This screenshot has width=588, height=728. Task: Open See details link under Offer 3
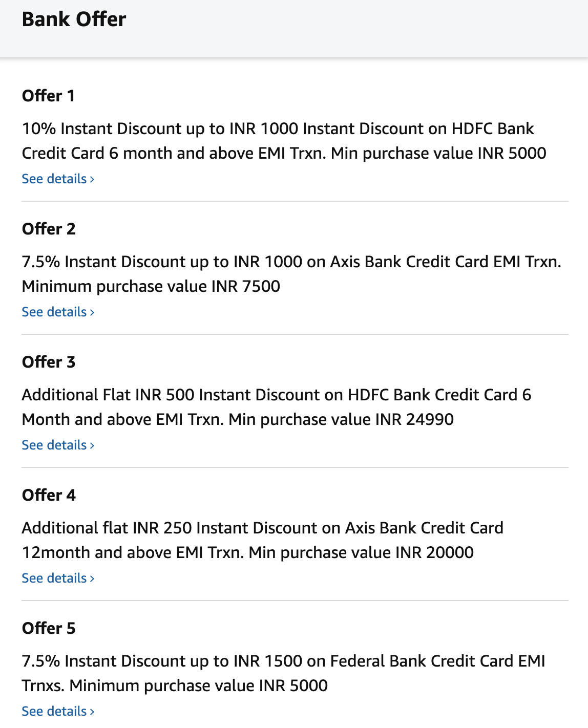(x=54, y=445)
